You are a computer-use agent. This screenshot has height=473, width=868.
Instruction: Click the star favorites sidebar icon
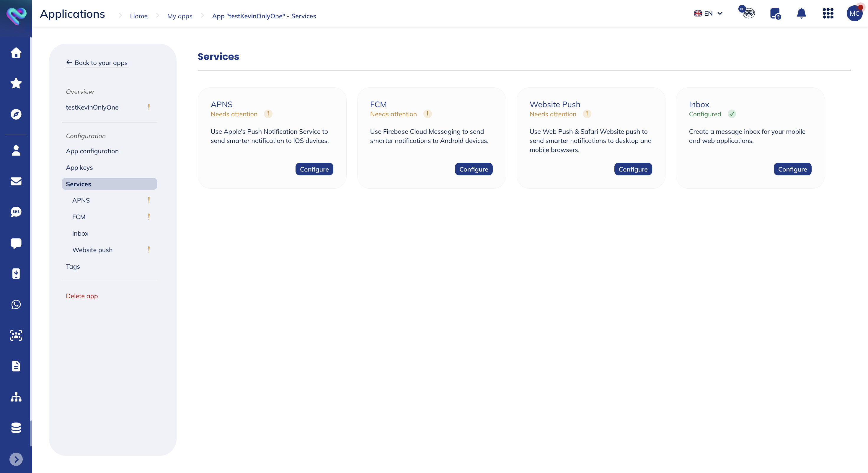(16, 83)
